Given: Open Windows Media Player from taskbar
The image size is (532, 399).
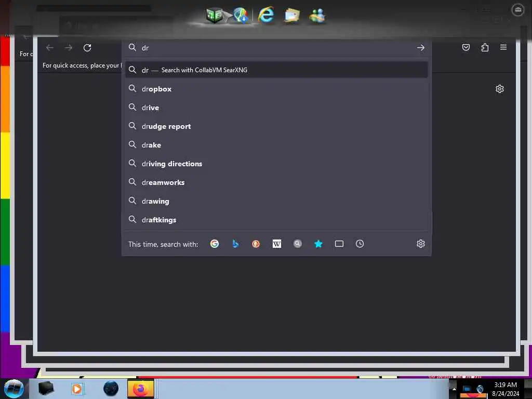Looking at the screenshot, I should pyautogui.click(x=77, y=389).
